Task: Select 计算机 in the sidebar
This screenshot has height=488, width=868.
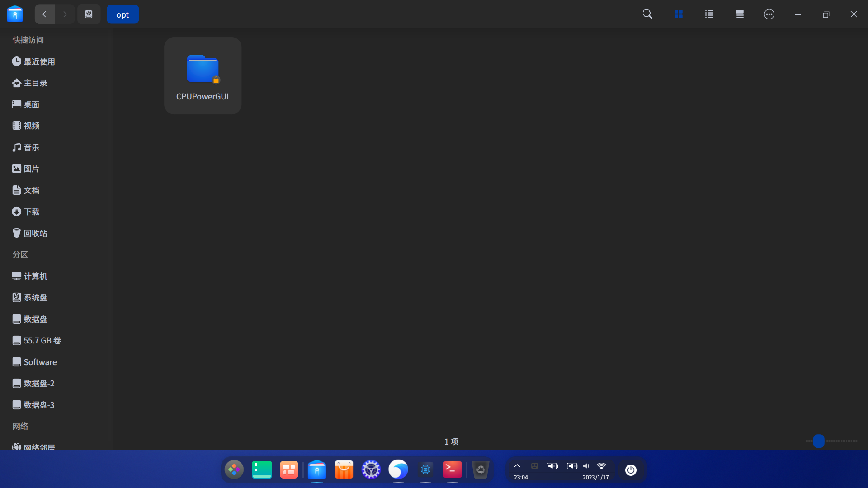Action: click(35, 276)
